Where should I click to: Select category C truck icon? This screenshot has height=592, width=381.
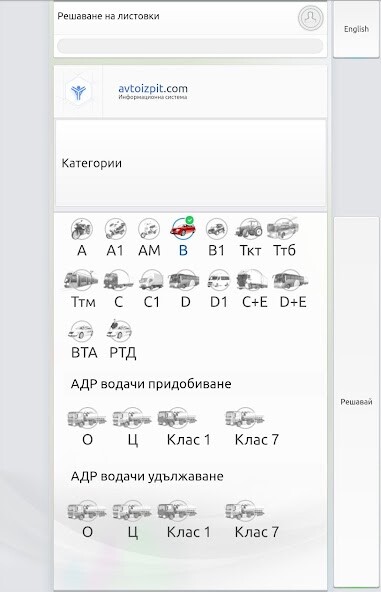click(118, 280)
